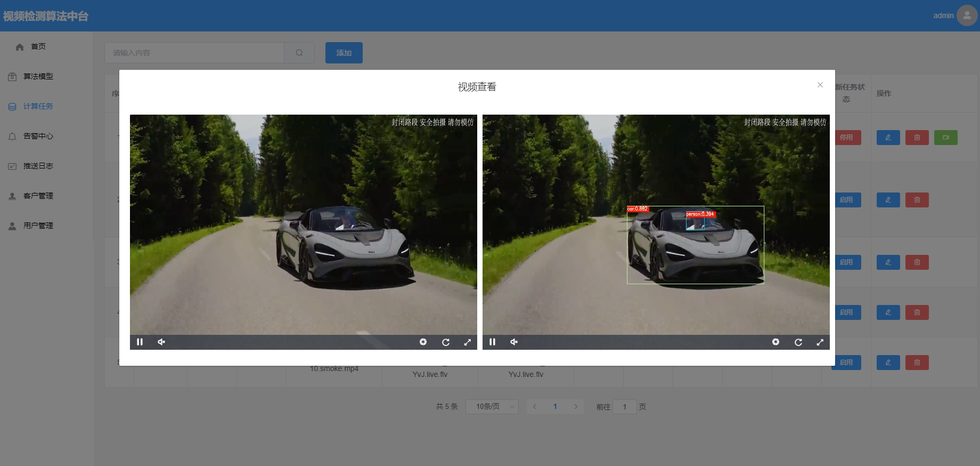Open admin user avatar menu
The width and height of the screenshot is (980, 466).
tap(967, 15)
